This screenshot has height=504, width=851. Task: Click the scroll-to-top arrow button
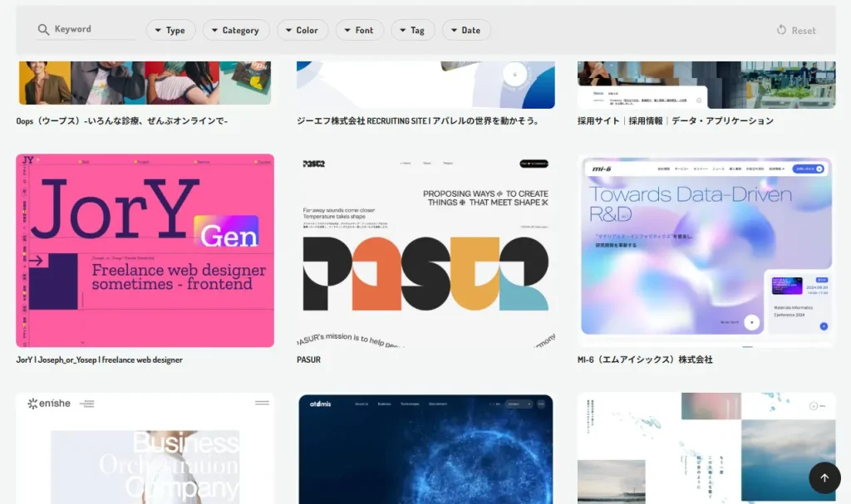click(x=824, y=477)
